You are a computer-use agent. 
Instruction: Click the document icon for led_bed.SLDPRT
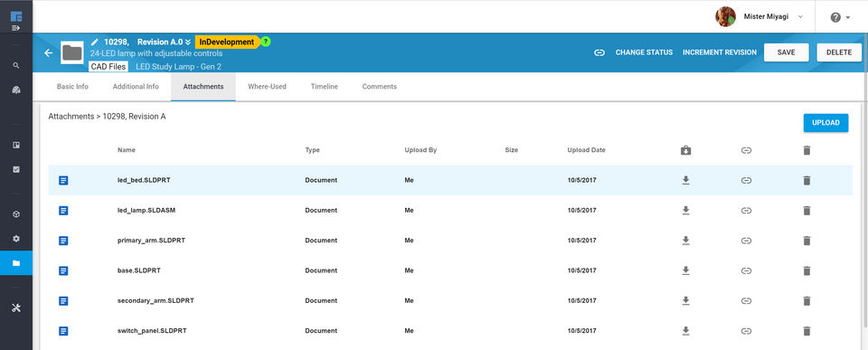coord(63,181)
